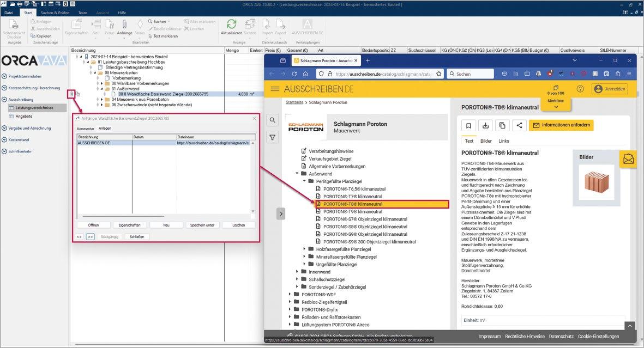The height and width of the screenshot is (348, 644).
Task: Bookmark page with the star icon
Action: [x=438, y=74]
